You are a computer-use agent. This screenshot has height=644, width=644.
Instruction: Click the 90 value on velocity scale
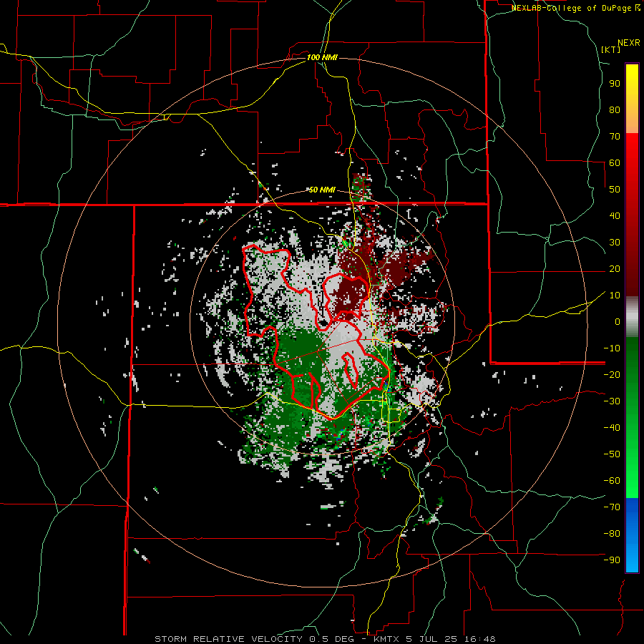615,84
